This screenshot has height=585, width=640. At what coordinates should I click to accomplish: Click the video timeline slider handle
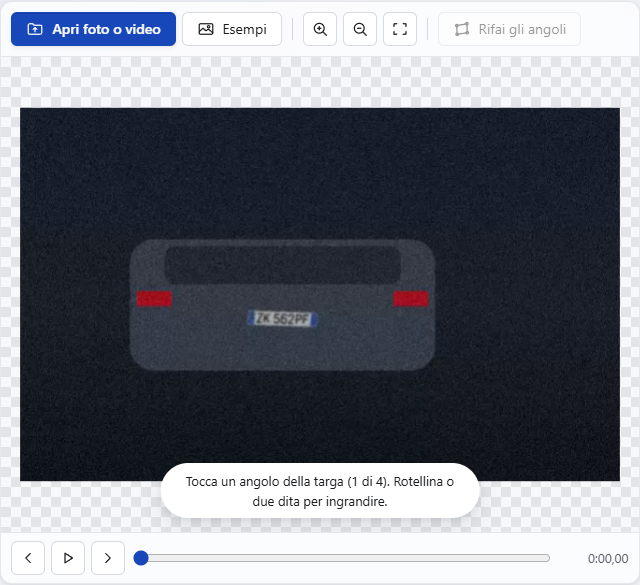pos(141,558)
